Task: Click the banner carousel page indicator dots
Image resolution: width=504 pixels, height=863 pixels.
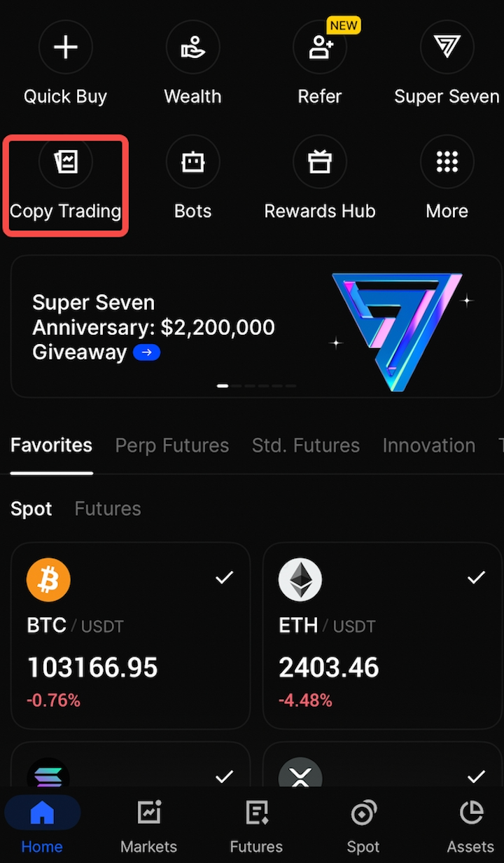Action: click(x=256, y=386)
